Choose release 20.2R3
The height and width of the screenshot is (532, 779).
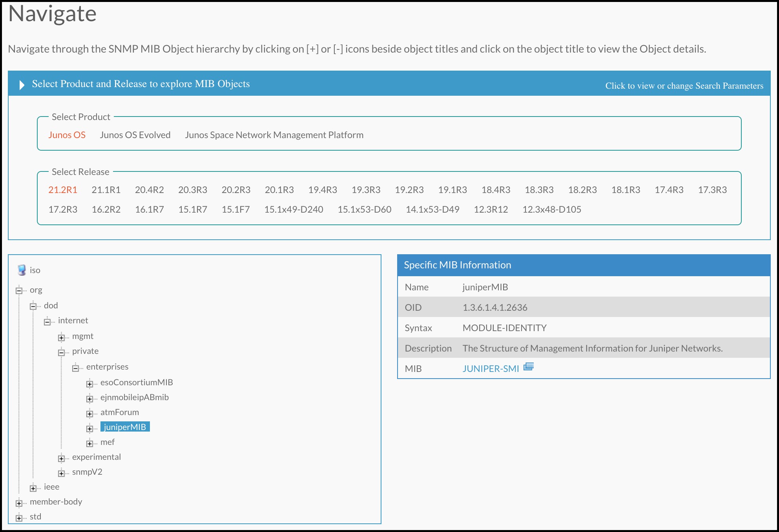[x=236, y=190]
